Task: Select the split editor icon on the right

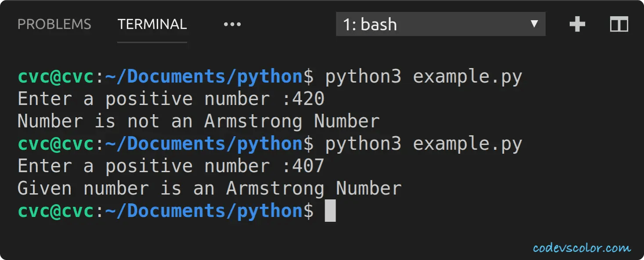Action: 619,24
